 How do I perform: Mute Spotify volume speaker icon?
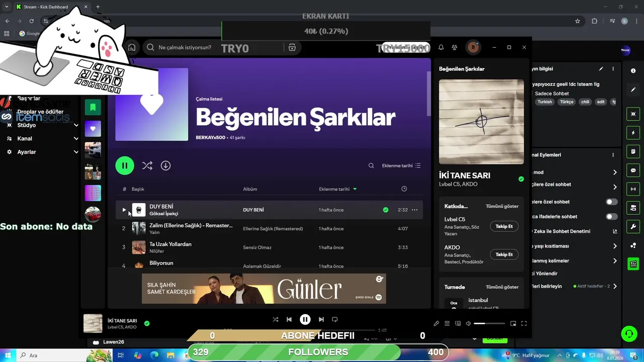[x=468, y=324]
